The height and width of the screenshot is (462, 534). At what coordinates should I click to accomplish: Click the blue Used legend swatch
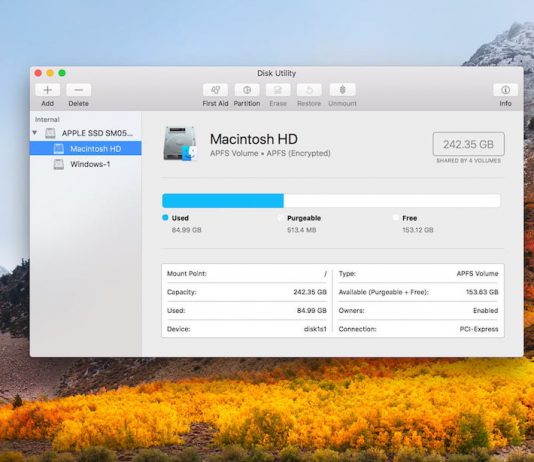(x=165, y=218)
